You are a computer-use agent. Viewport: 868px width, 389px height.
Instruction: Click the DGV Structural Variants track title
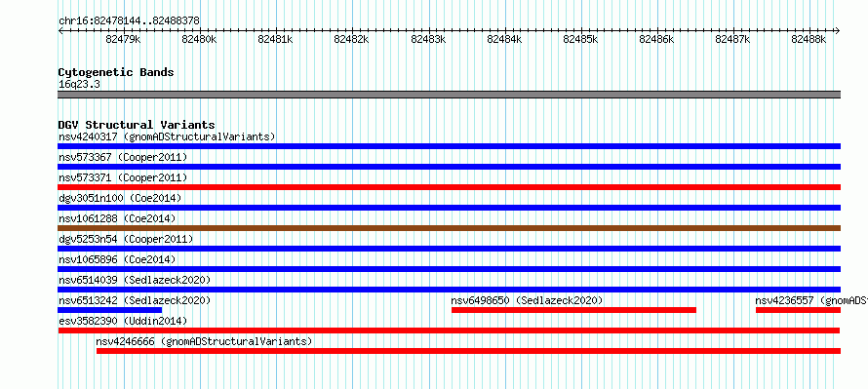pos(137,125)
